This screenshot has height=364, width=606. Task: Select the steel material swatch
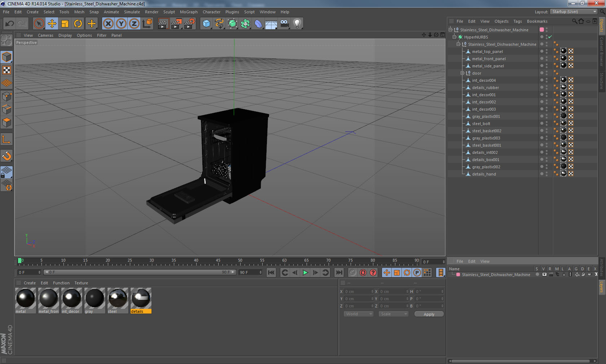pos(118,301)
